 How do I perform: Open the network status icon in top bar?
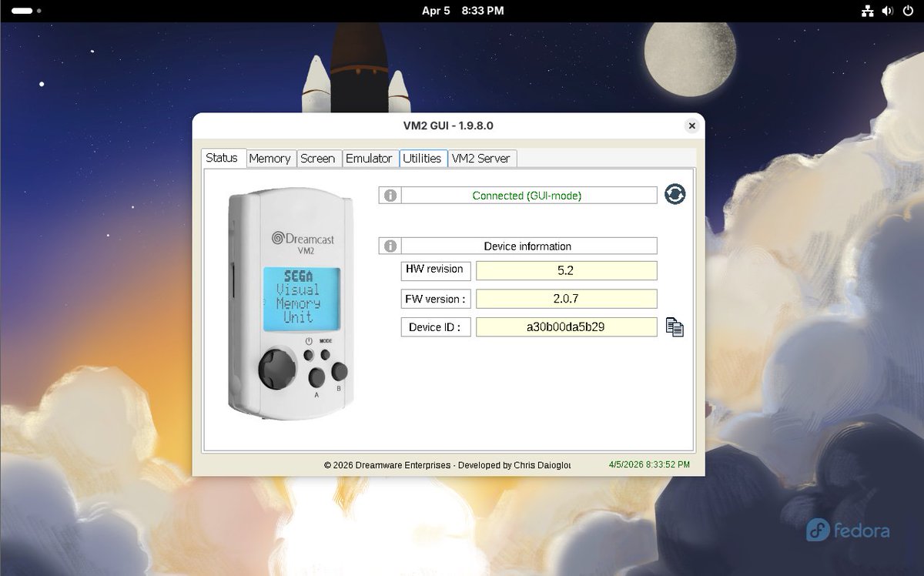click(x=867, y=11)
